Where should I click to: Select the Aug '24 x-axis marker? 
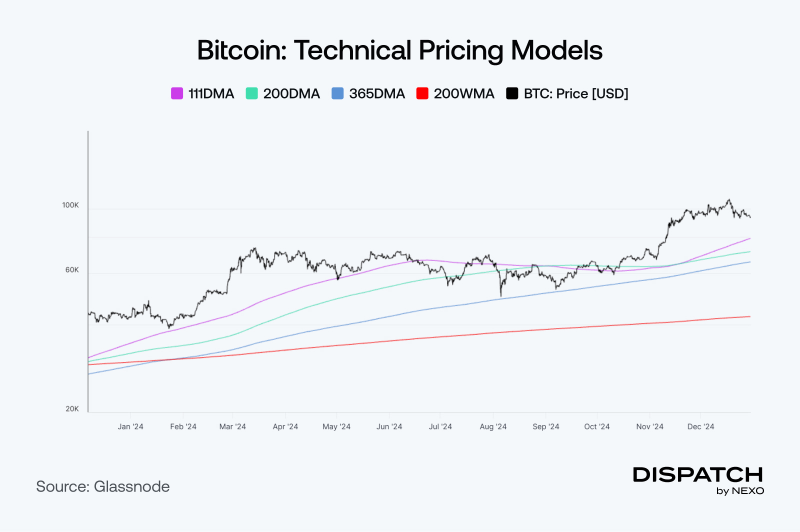[493, 426]
